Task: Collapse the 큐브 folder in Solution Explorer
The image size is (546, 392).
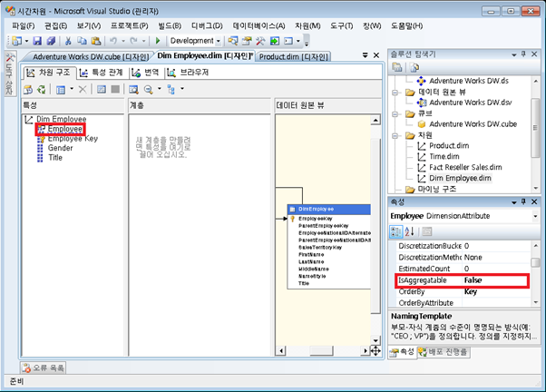Action: point(395,114)
